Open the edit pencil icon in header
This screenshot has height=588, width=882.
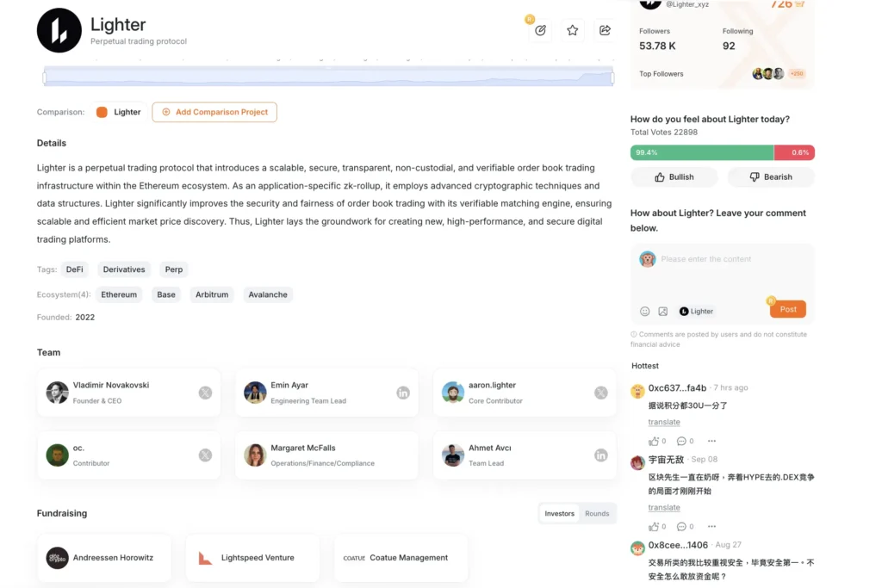tap(541, 30)
